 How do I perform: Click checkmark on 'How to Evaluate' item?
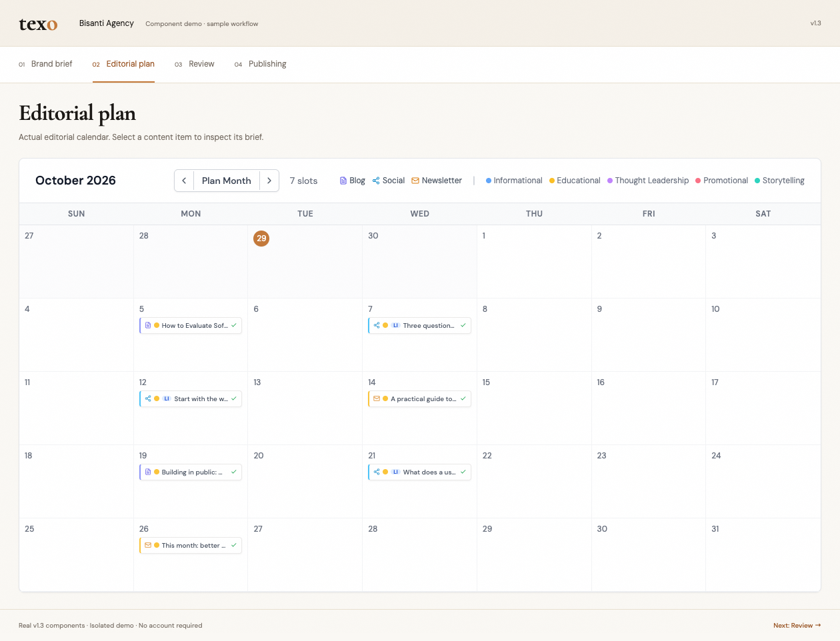234,325
